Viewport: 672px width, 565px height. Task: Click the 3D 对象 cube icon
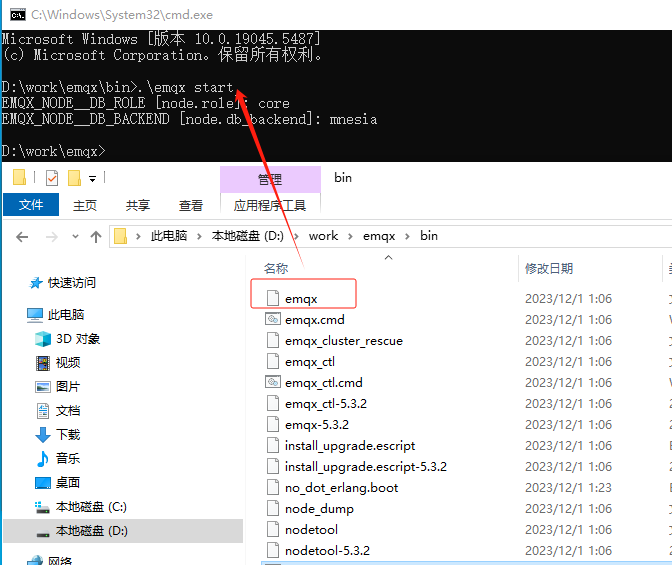click(x=43, y=339)
